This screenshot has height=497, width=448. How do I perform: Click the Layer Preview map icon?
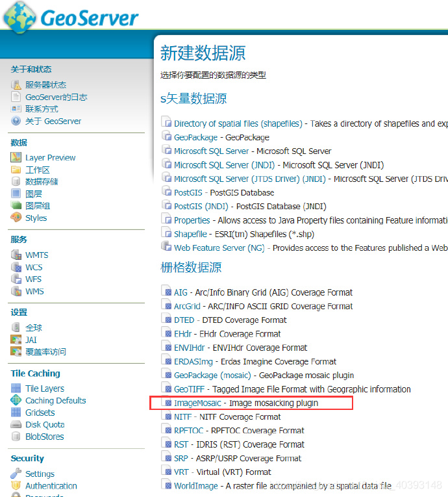16,157
